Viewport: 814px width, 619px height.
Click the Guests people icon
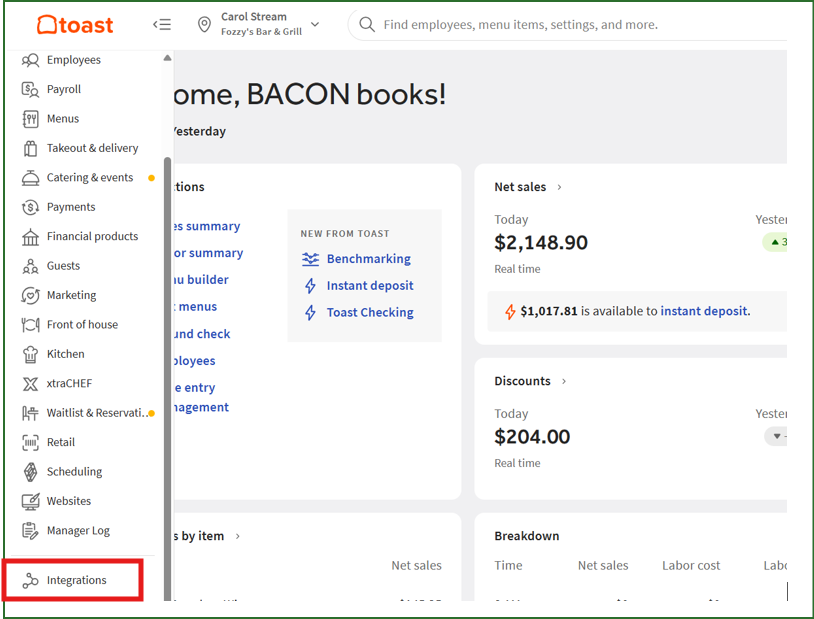click(x=30, y=266)
